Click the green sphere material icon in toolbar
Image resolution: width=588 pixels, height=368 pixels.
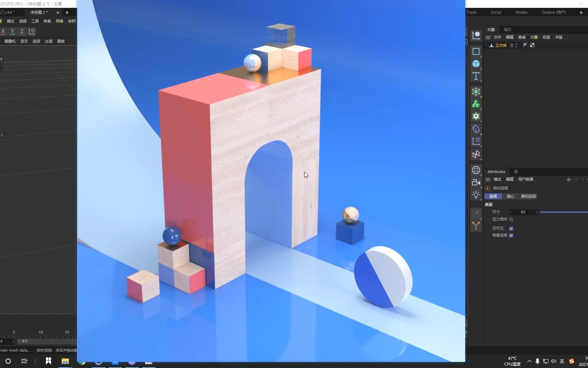click(x=476, y=92)
